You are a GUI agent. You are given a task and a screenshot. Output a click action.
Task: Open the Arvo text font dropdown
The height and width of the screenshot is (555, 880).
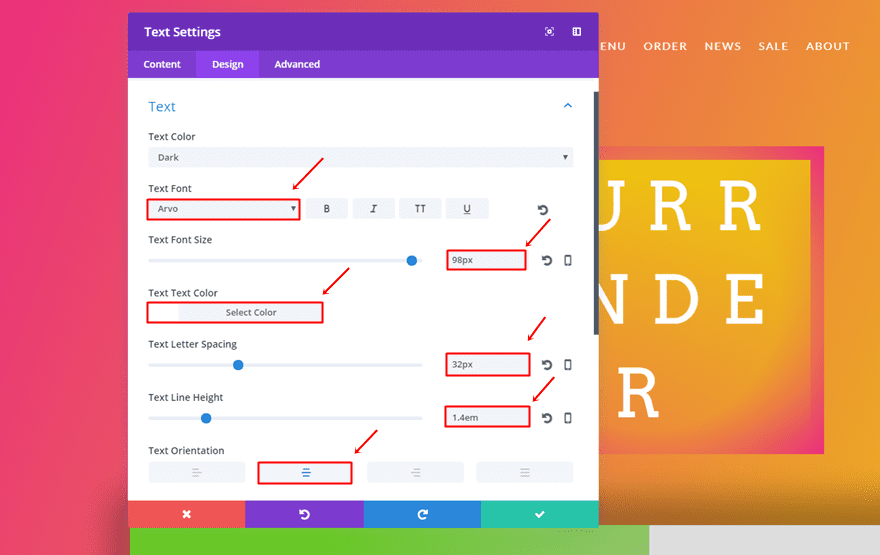224,209
